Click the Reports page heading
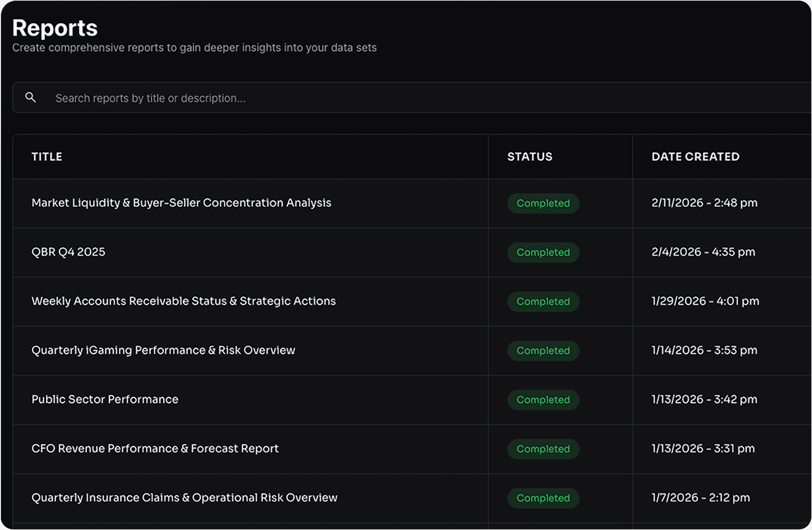This screenshot has height=530, width=812. (x=55, y=28)
